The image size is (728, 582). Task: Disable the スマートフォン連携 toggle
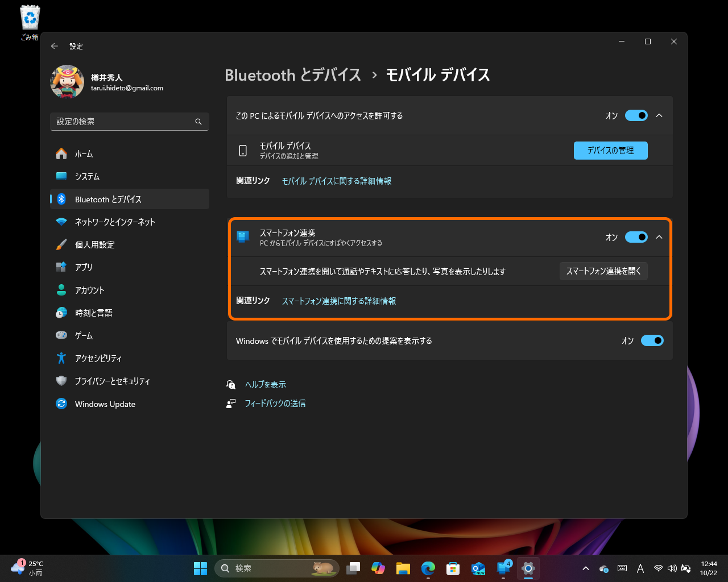(636, 237)
